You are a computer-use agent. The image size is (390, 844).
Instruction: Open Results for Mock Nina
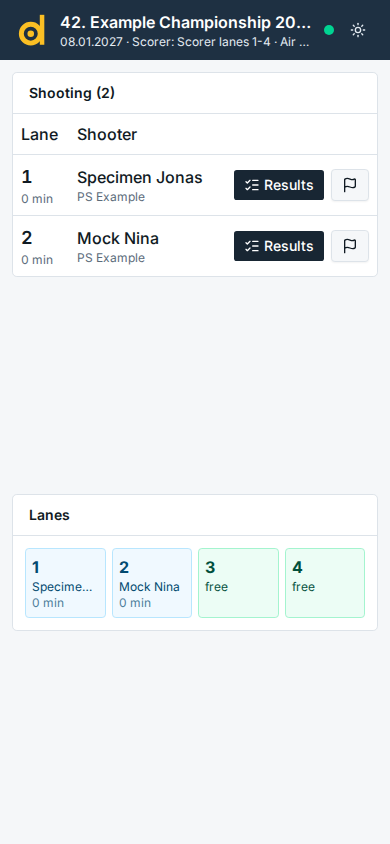279,246
